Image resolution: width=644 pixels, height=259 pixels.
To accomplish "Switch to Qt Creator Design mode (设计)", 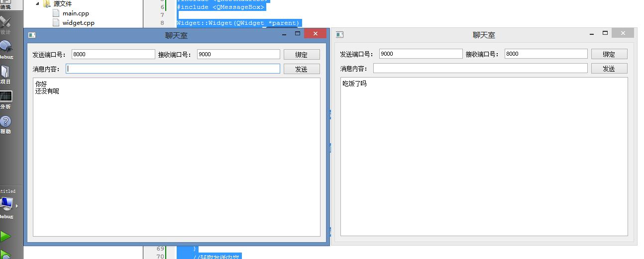I will click(x=6, y=25).
